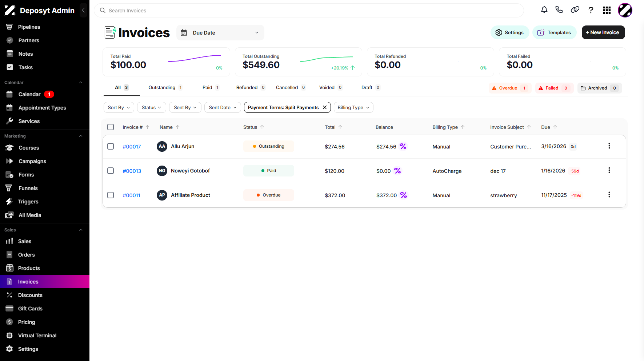Open the Sent By filter dropdown
Screen dimensions: 644x361
(x=185, y=107)
